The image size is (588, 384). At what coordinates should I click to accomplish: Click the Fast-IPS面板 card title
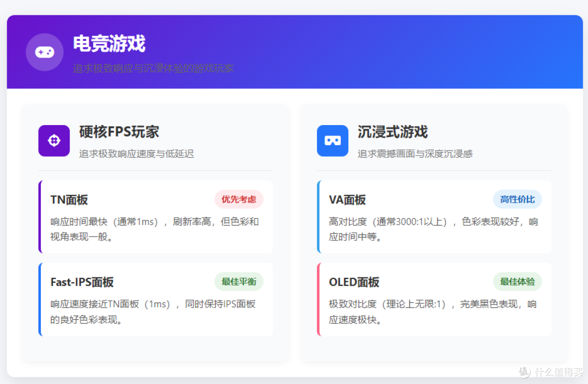pos(82,282)
